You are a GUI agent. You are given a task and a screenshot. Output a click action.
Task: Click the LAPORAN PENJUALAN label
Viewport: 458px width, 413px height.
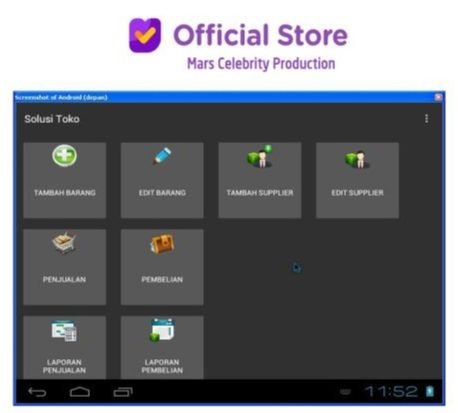[x=64, y=366]
